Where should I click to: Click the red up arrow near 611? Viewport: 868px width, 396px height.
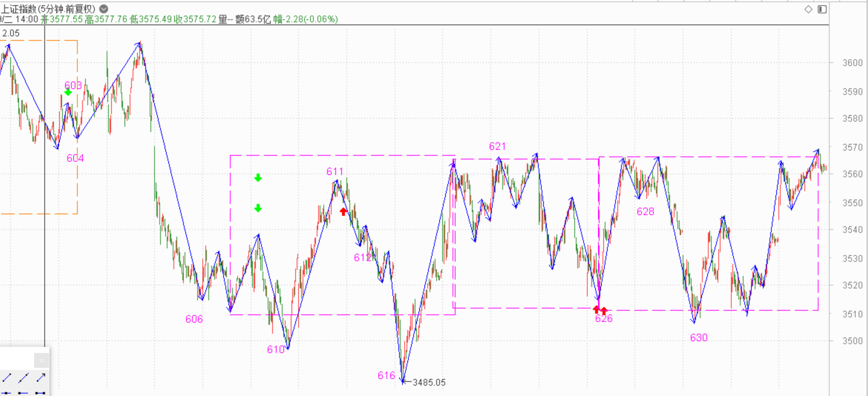(x=343, y=212)
